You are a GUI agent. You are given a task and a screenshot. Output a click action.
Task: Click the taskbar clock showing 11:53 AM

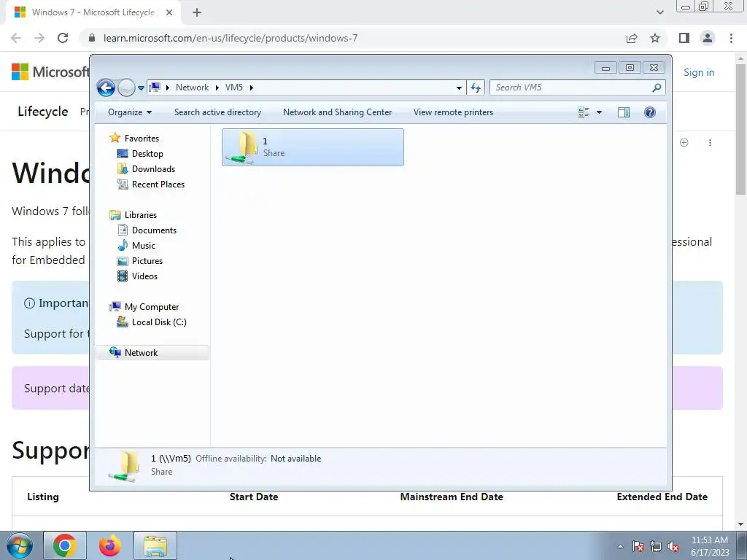[710, 546]
